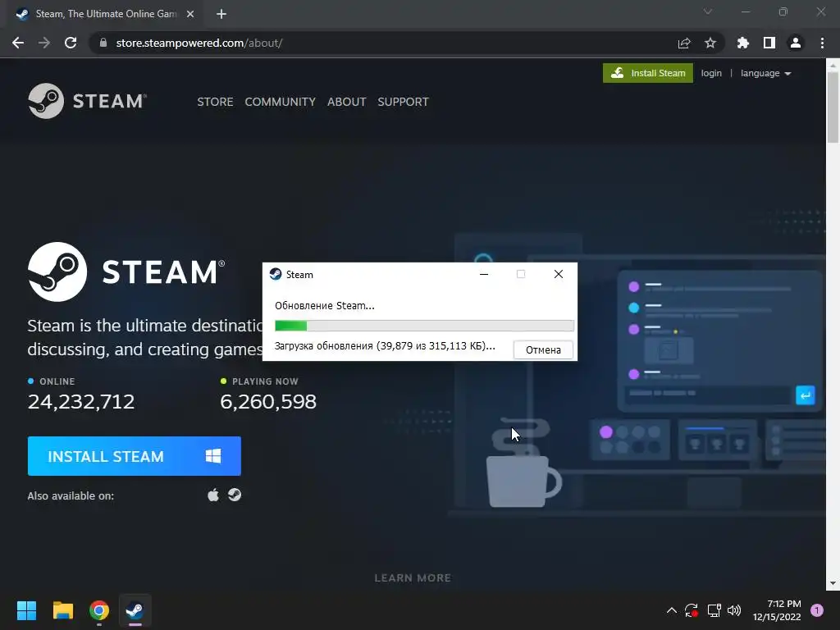Image resolution: width=840 pixels, height=630 pixels.
Task: Open File Explorer from the taskbar
Action: click(x=62, y=610)
